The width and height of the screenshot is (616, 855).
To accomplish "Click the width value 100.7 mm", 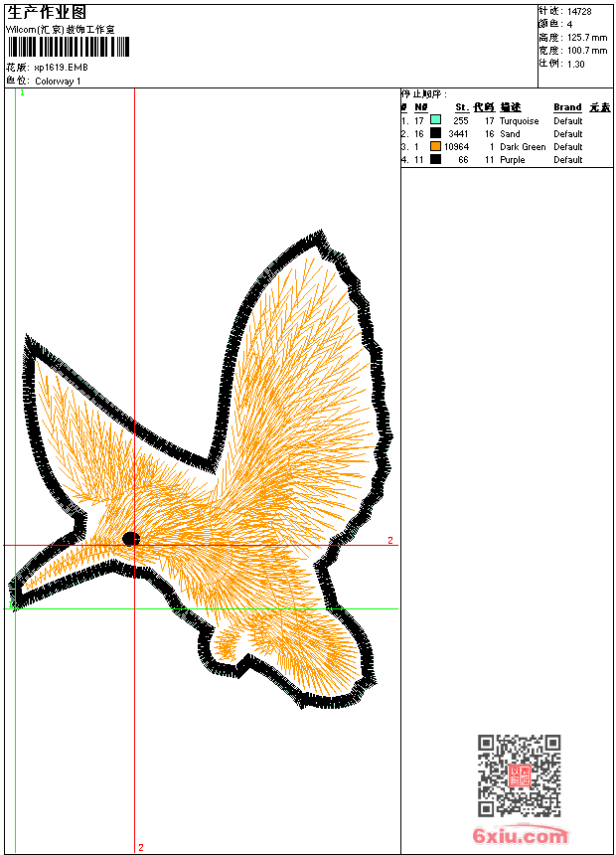I will coord(587,51).
